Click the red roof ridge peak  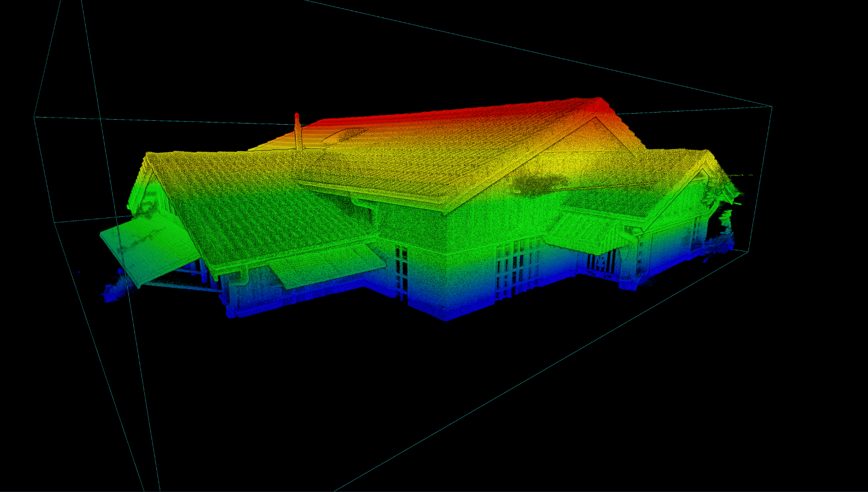(598, 102)
